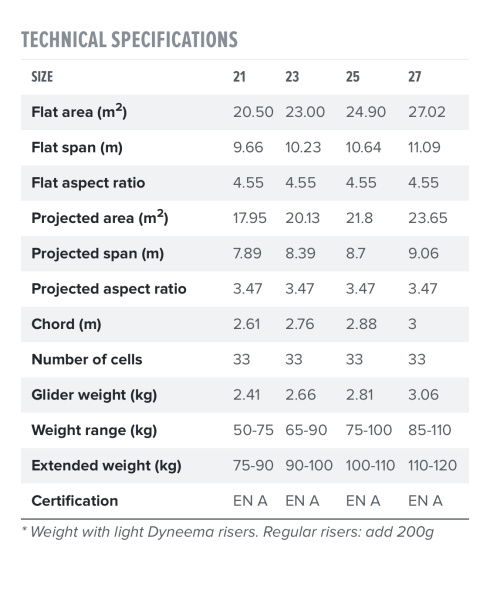The image size is (490, 600).
Task: Click the Projected area value 23.65
Action: click(x=428, y=218)
